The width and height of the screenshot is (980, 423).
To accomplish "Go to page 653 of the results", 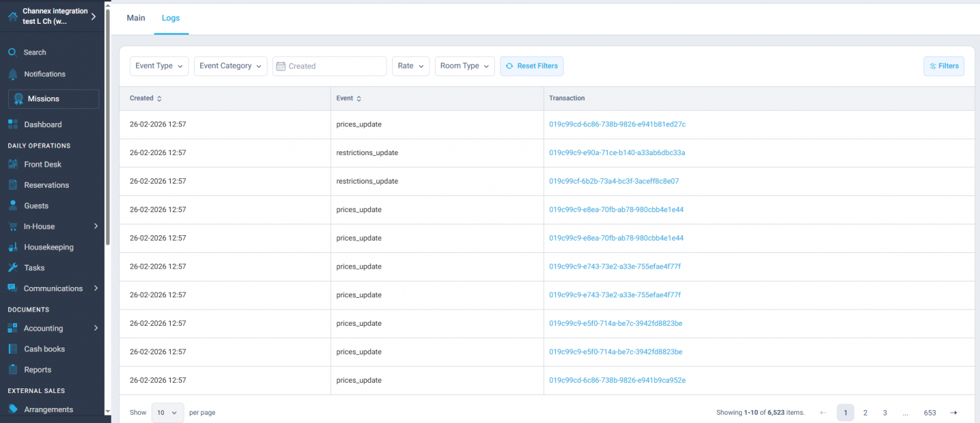I will pyautogui.click(x=930, y=412).
